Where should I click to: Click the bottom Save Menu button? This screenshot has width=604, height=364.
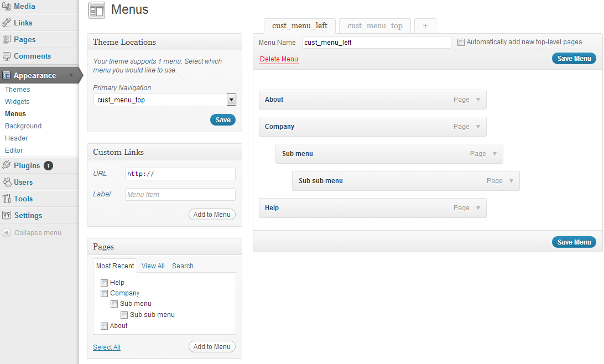(574, 242)
